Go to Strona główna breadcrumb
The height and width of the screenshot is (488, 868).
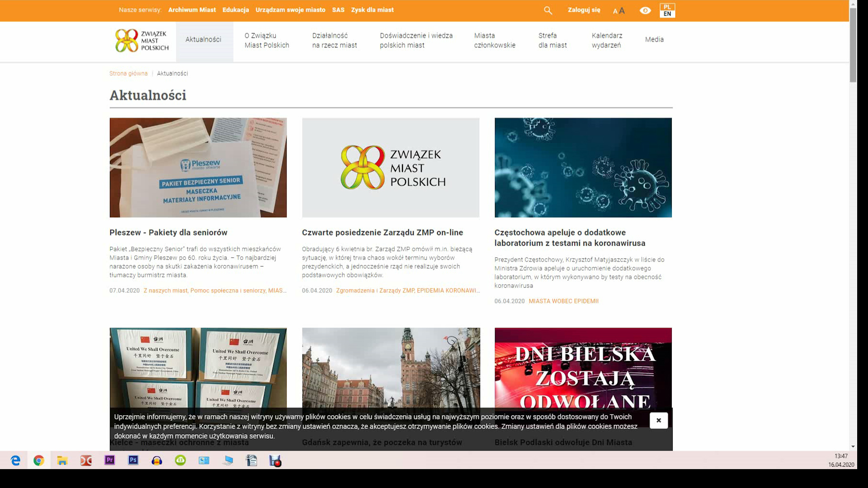(x=128, y=74)
